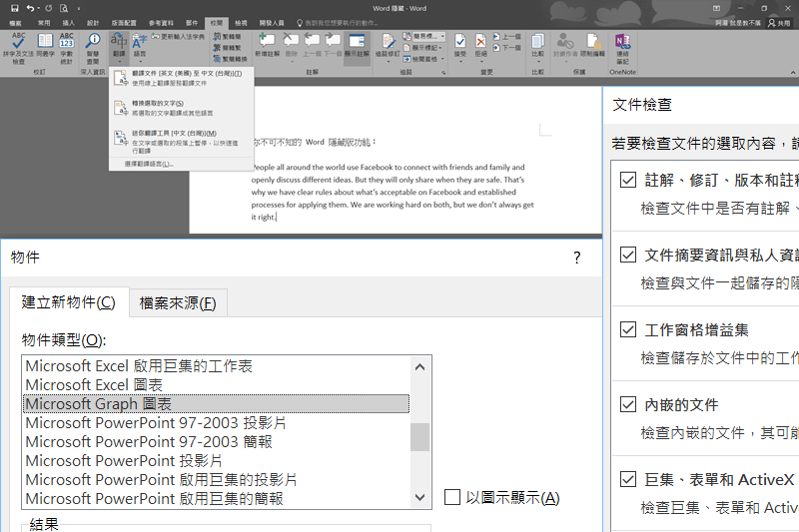Expand the Reviewing Pane (檢閱窗格) dropdown arrow
This screenshot has height=532, width=799.
coord(442,59)
